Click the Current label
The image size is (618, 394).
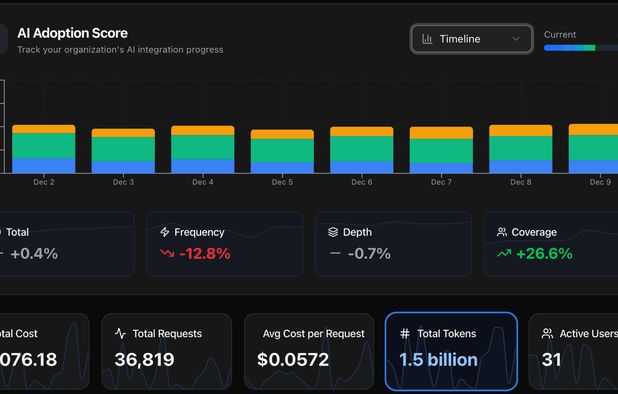tap(560, 35)
